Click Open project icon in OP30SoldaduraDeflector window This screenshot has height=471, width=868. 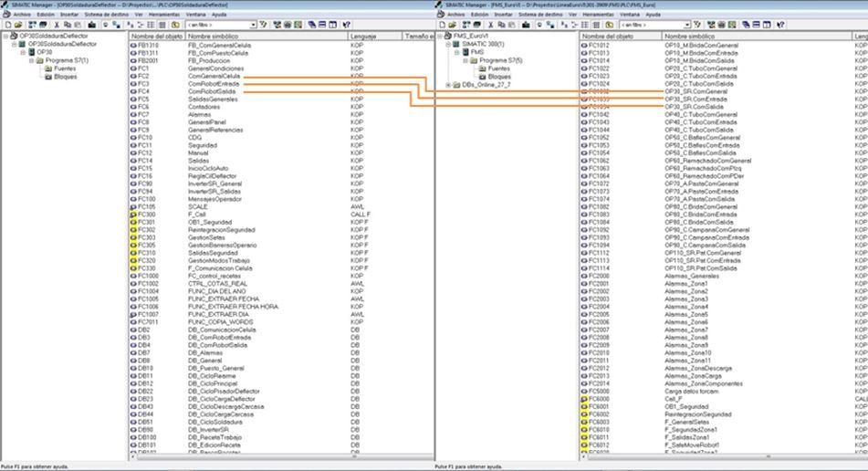[x=18, y=25]
